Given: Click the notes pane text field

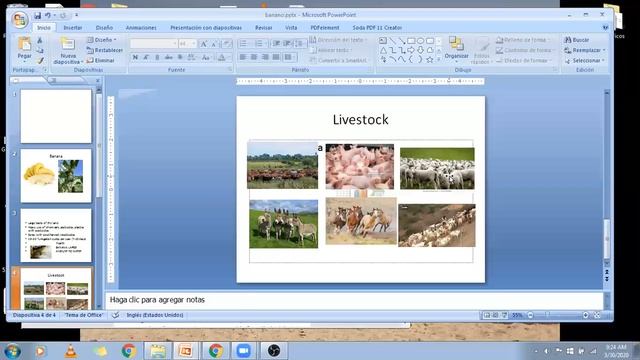Looking at the screenshot, I should tap(354, 300).
